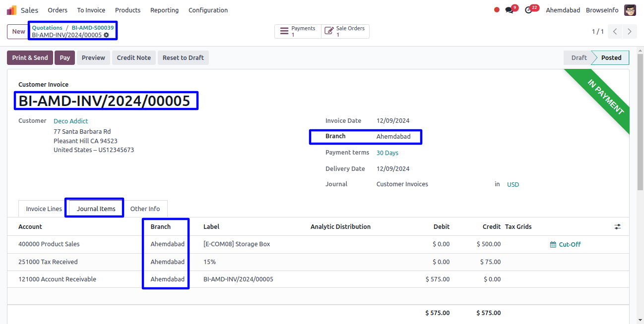Viewport: 644px width, 324px height.
Task: Click the gear icon beside invoice number
Action: (x=106, y=35)
